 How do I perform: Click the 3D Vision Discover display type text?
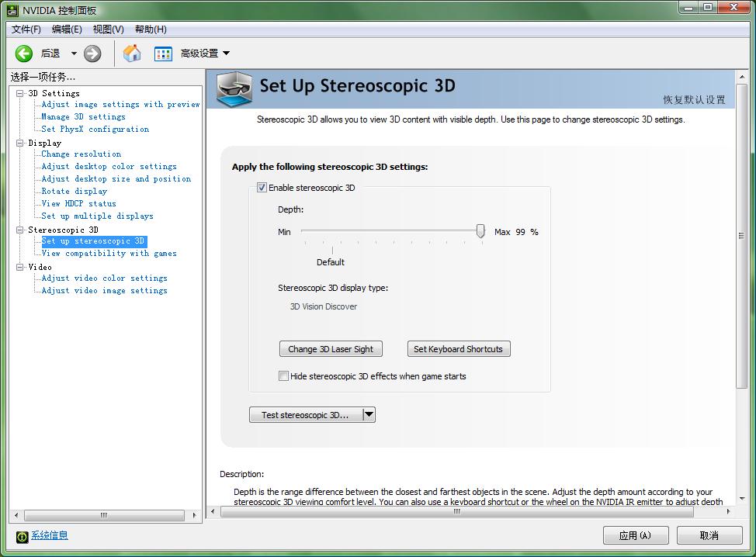coord(324,306)
